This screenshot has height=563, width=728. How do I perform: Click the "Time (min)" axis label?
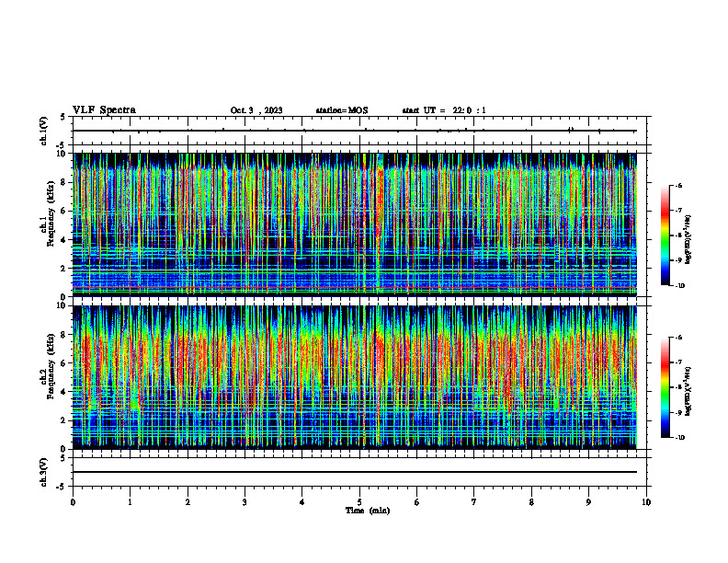[368, 511]
